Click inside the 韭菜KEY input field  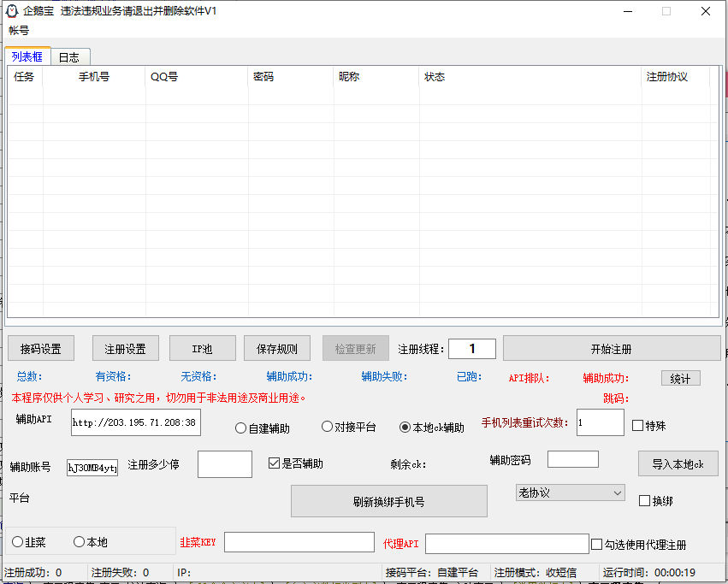299,542
